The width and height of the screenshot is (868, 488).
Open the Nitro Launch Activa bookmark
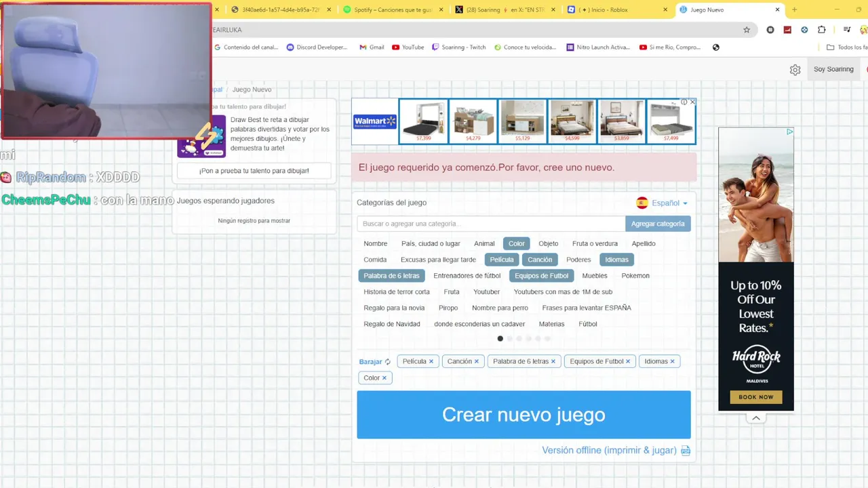[598, 47]
